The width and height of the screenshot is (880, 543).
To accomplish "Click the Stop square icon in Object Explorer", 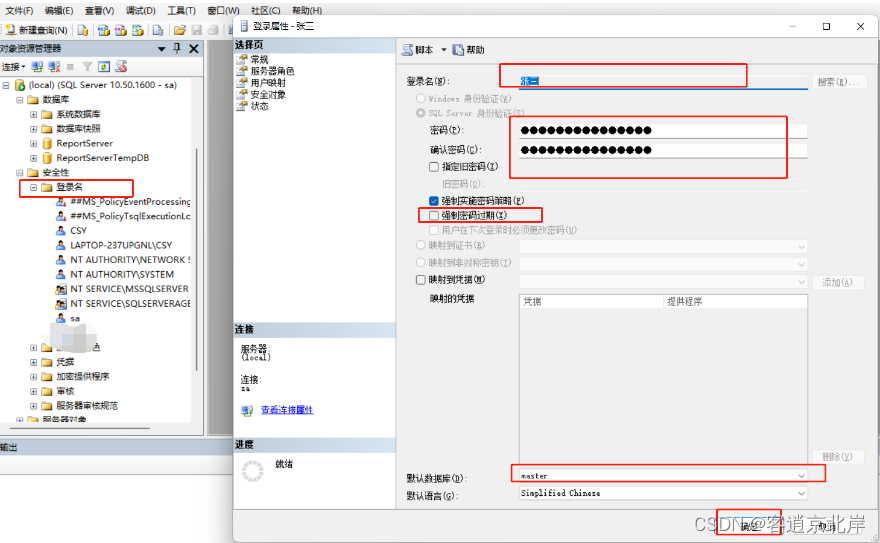I will tap(70, 67).
